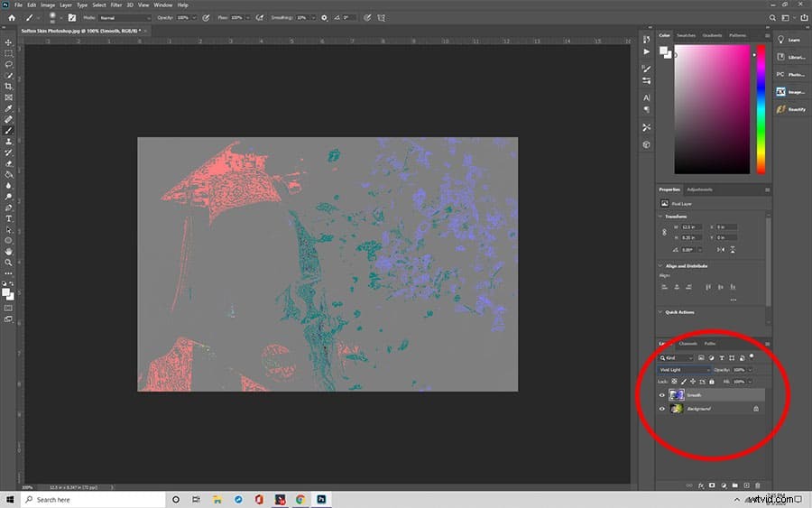Select the Hand tool
The width and height of the screenshot is (812, 508).
point(8,252)
